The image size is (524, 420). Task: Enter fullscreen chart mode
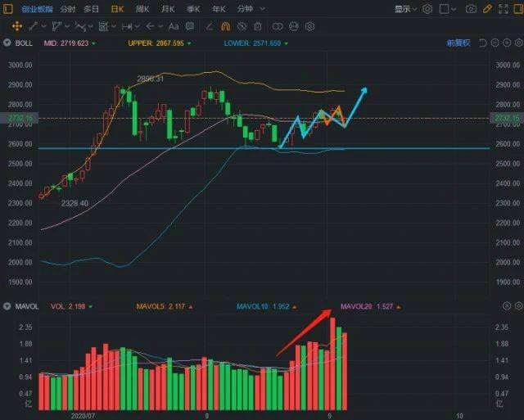[x=504, y=9]
